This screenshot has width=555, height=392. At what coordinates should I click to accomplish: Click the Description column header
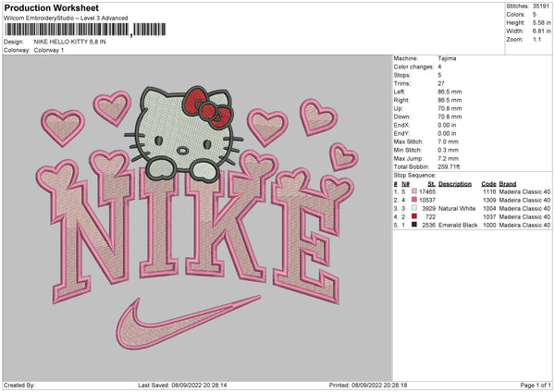point(454,183)
